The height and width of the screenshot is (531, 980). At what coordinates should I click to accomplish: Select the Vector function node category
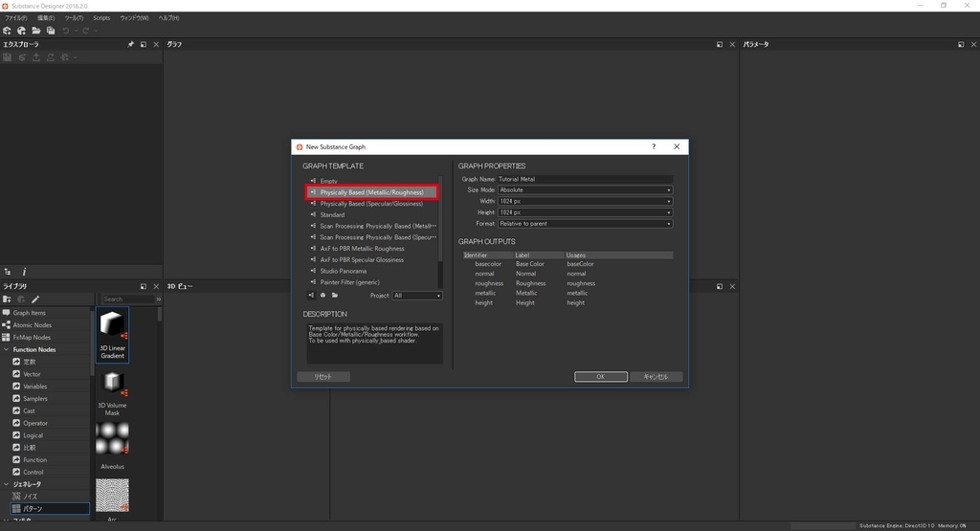click(x=32, y=374)
